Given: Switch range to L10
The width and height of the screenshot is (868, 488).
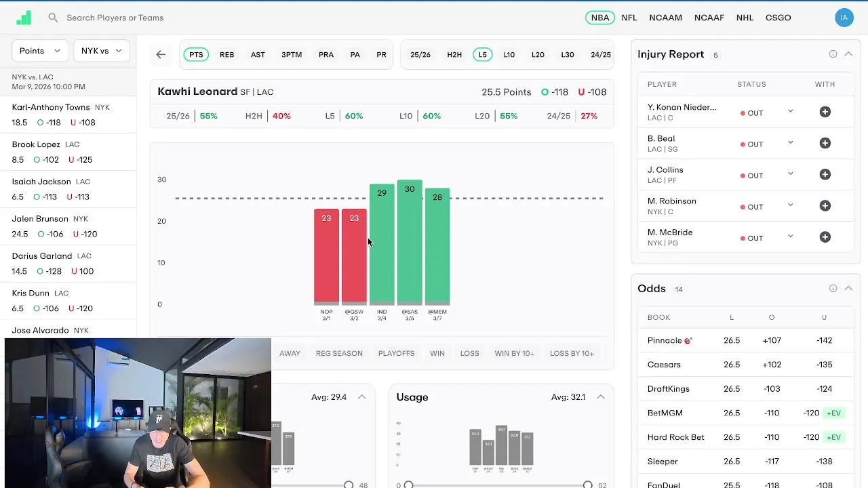Looking at the screenshot, I should pos(509,55).
